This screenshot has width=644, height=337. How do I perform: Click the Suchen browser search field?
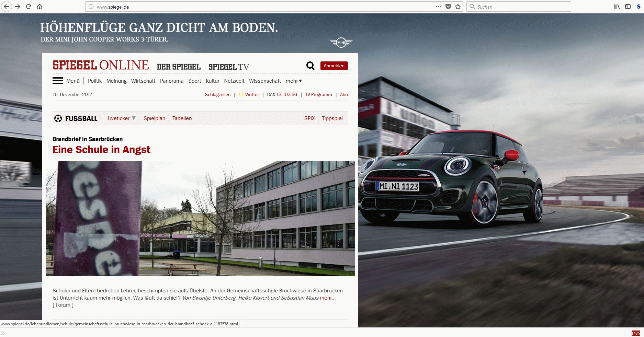click(x=519, y=7)
